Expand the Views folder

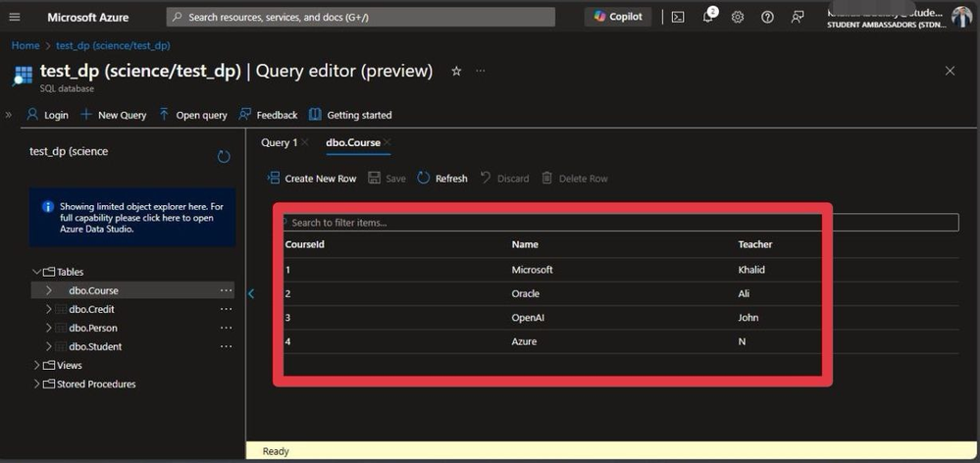coord(36,366)
